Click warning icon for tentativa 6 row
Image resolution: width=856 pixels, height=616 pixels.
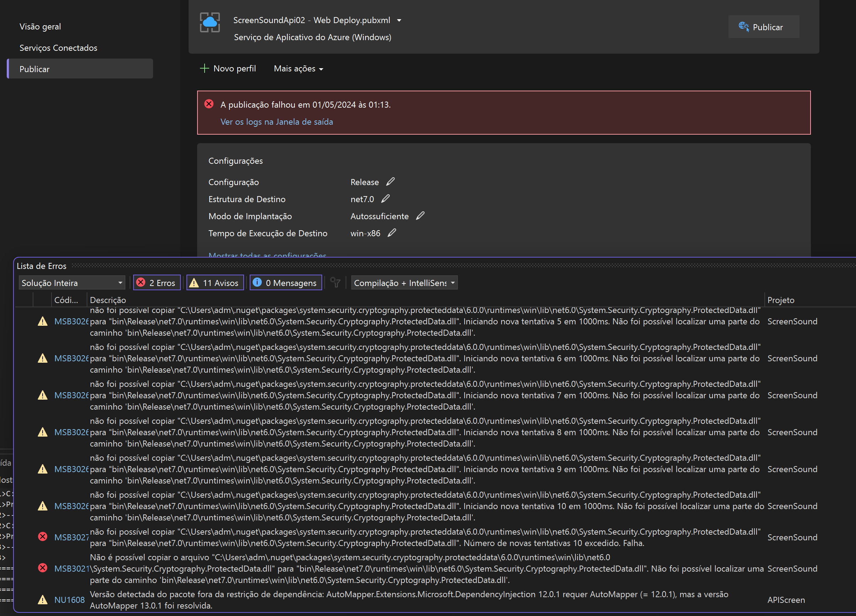43,358
